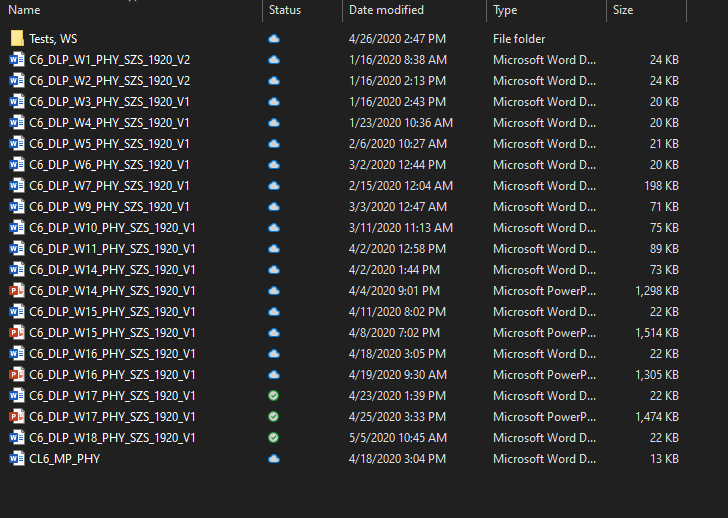Click the cloud status icon for the W9 file
Image resolution: width=728 pixels, height=518 pixels.
274,207
